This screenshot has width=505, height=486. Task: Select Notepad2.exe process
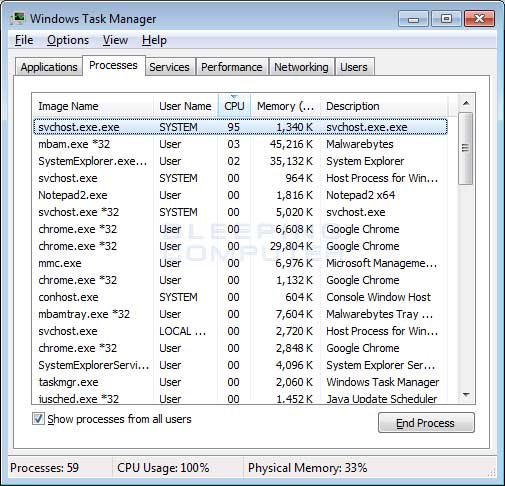[x=240, y=195]
